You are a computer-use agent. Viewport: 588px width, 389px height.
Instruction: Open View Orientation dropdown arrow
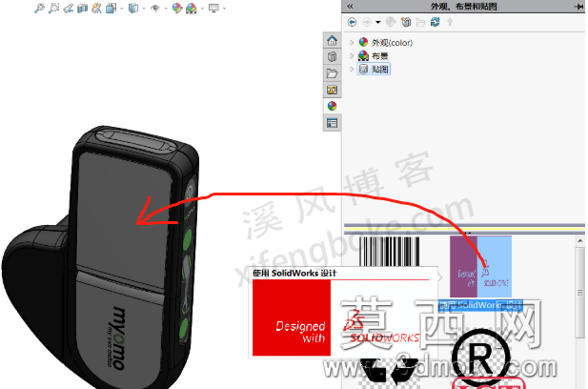tap(121, 9)
